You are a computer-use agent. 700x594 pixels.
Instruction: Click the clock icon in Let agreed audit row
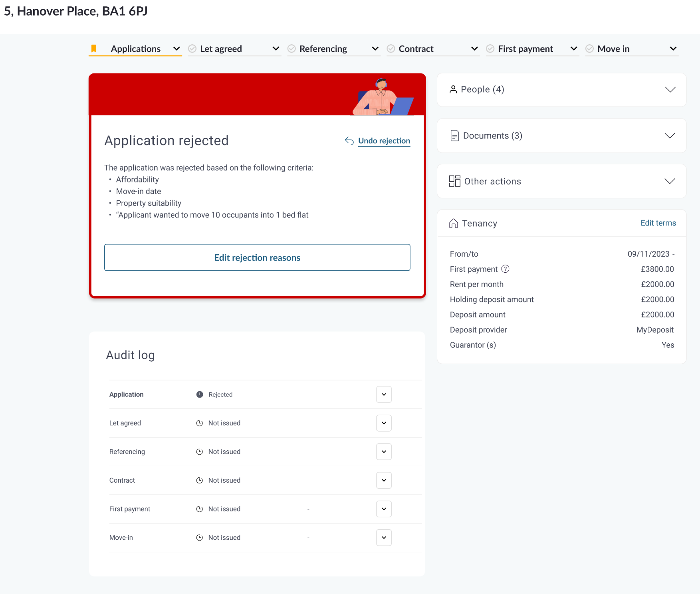[200, 423]
